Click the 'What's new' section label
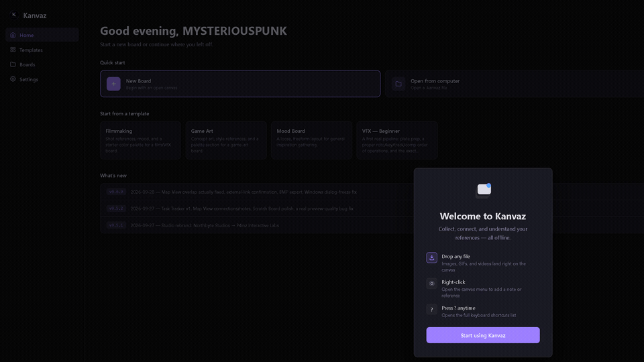 [x=113, y=176]
